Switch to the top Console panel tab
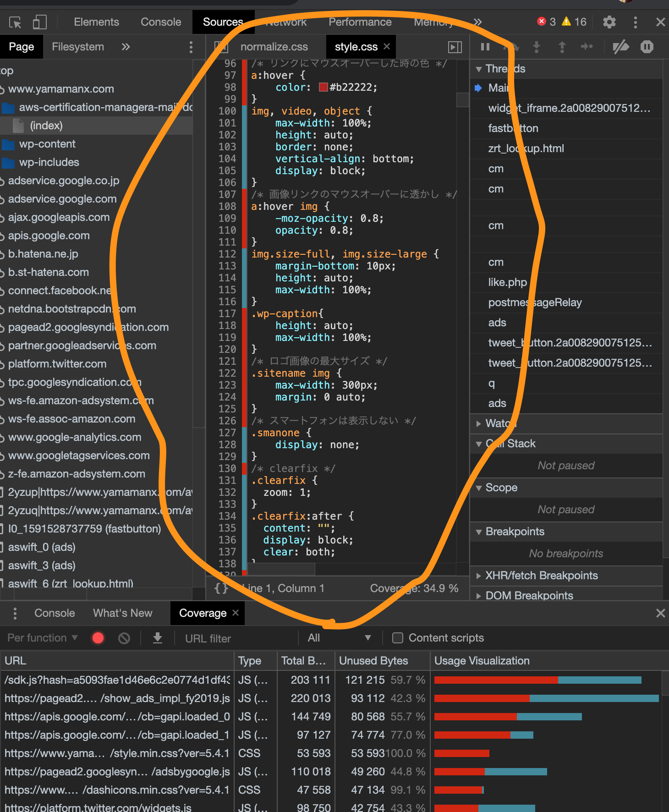Image resolution: width=669 pixels, height=812 pixels. click(x=161, y=22)
